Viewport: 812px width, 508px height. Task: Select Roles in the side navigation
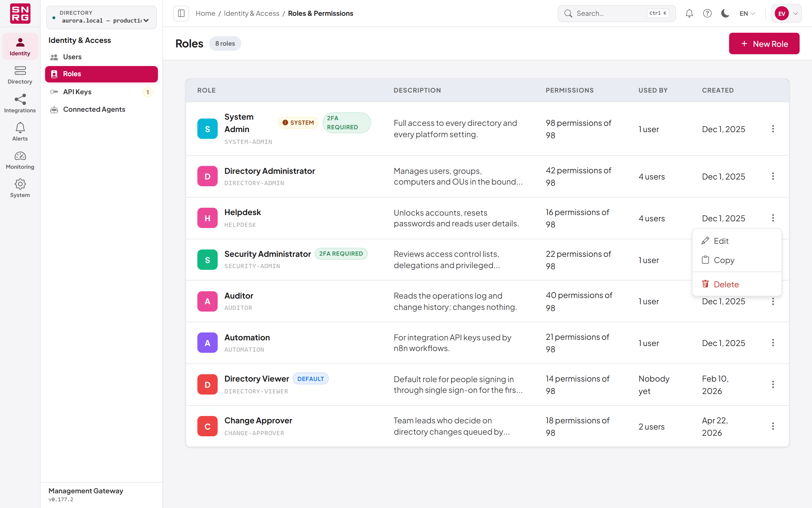coord(101,74)
